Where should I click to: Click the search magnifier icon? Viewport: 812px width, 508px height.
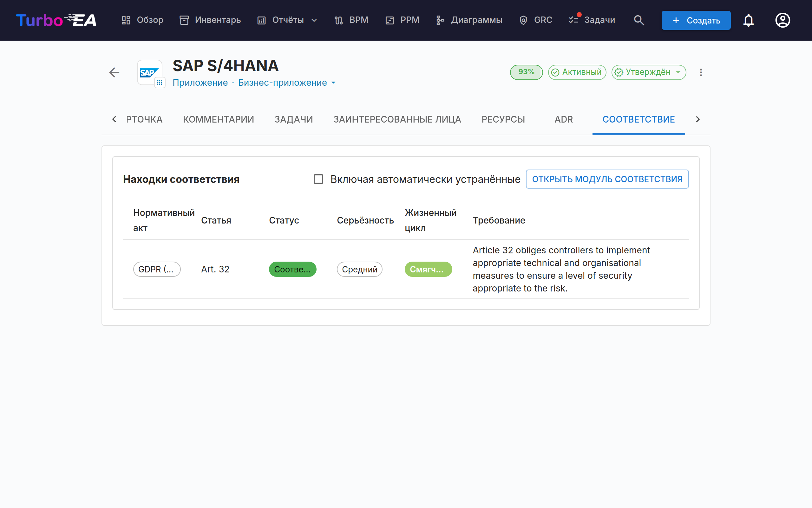639,20
